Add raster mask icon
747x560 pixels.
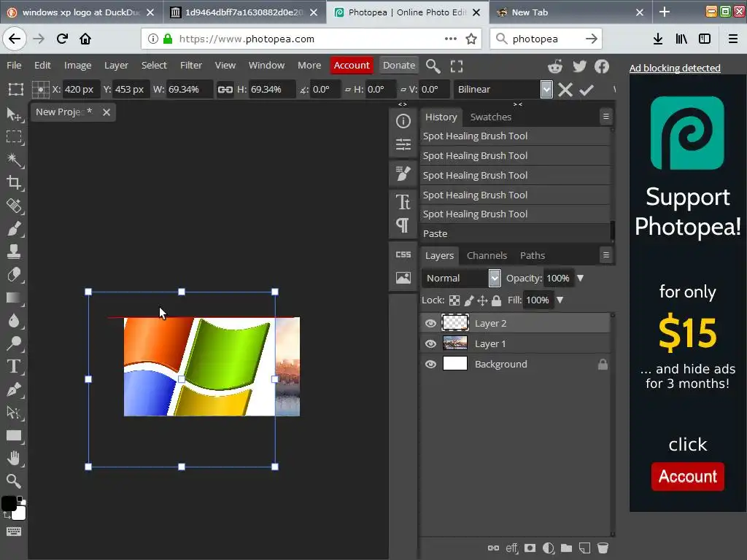point(530,548)
